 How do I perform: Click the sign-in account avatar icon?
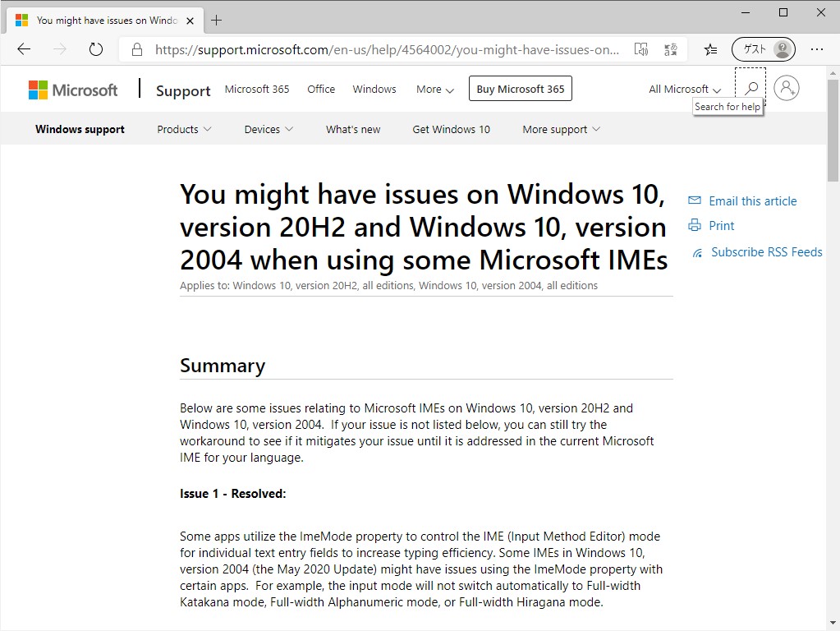pos(786,88)
